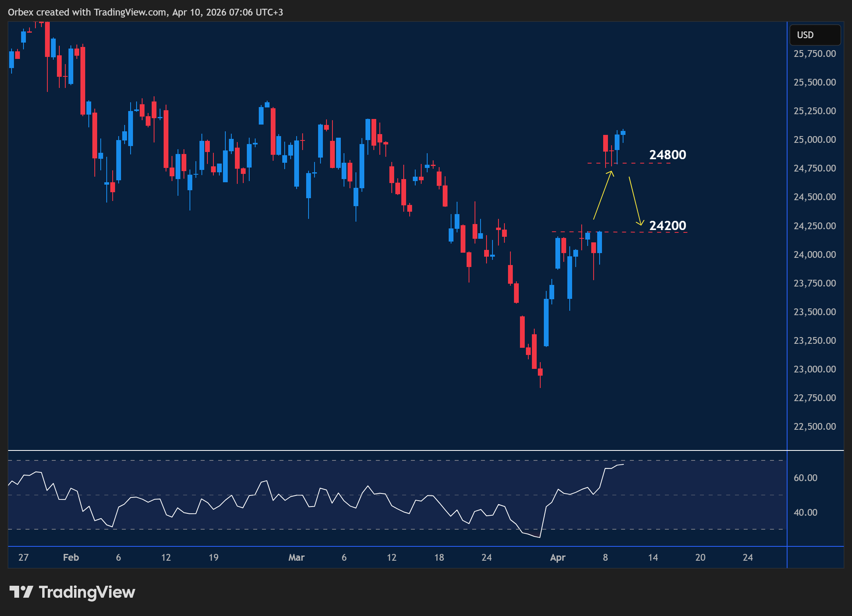The height and width of the screenshot is (616, 852).
Task: Click the red dashed line at 24200
Action: pos(637,232)
